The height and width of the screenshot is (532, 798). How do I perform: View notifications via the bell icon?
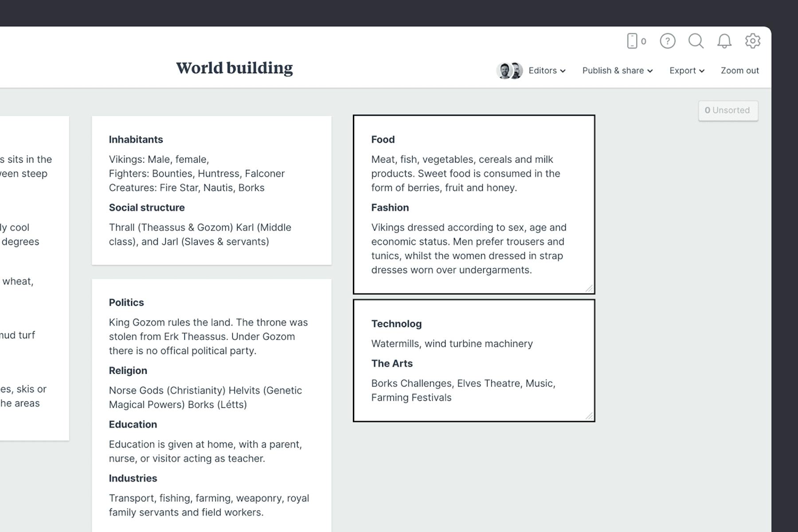point(725,41)
